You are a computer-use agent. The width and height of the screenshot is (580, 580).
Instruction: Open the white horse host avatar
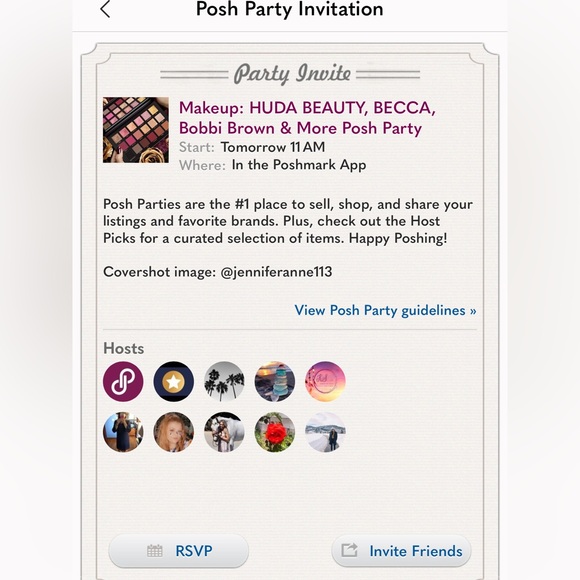[224, 432]
